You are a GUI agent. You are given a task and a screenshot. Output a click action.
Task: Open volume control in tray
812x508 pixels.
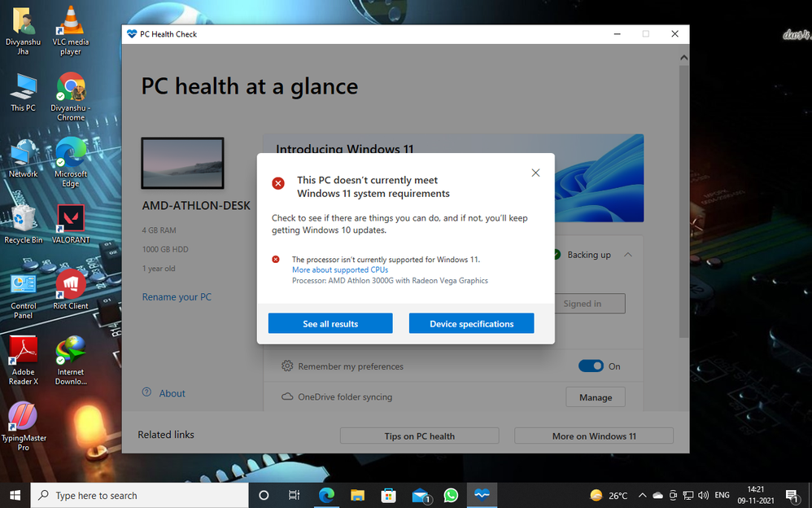[703, 495]
